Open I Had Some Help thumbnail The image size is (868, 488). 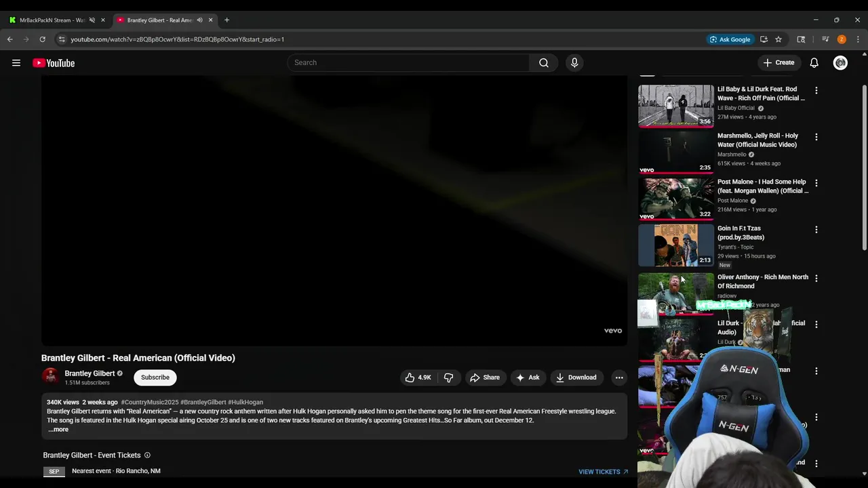coord(676,199)
